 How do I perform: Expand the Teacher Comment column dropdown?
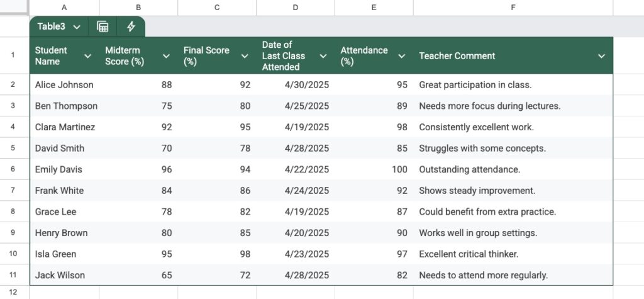[x=601, y=56]
